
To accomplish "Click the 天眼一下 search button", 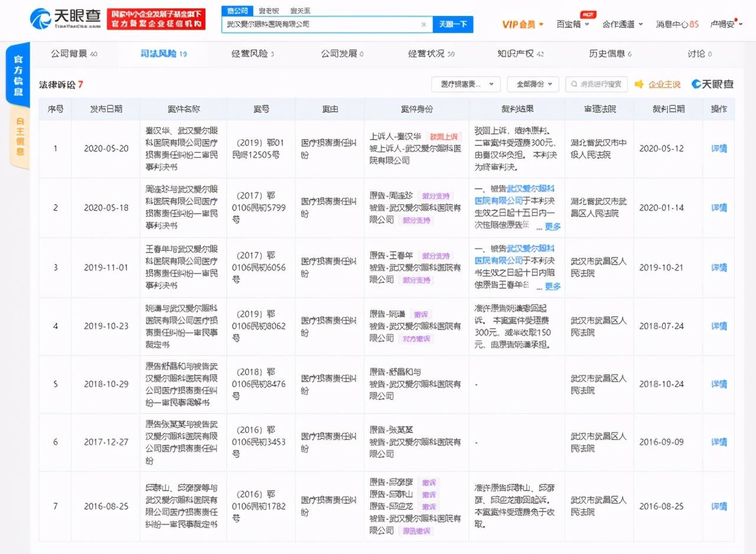I will (452, 25).
